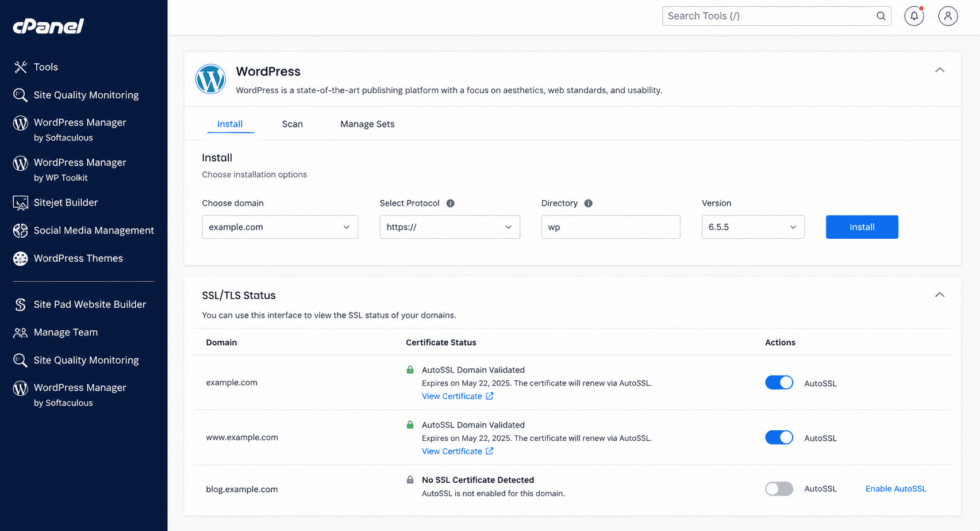The width and height of the screenshot is (980, 531).
Task: Open the user account icon
Action: point(948,16)
